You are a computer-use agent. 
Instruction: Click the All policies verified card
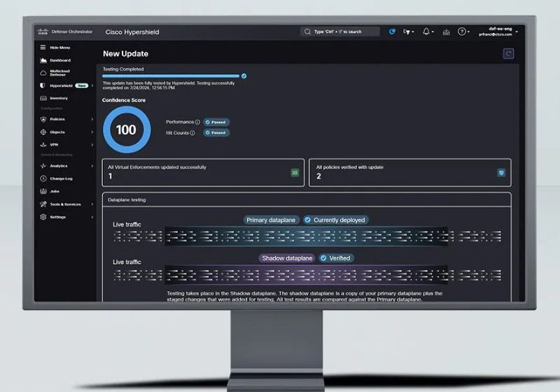pyautogui.click(x=409, y=173)
